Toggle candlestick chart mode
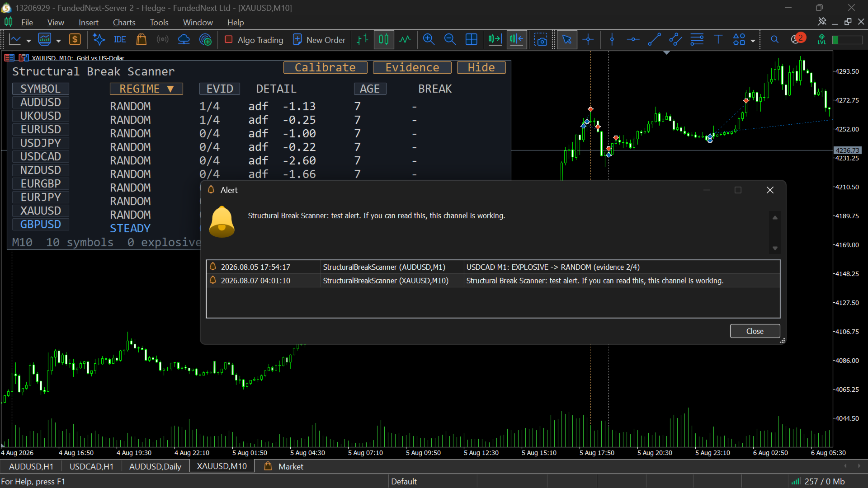 [384, 40]
